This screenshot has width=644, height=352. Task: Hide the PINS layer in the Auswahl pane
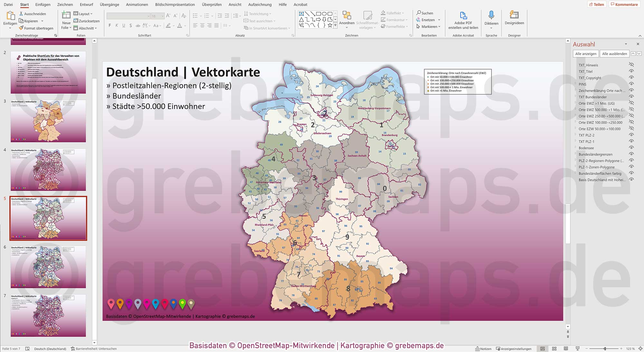click(x=632, y=84)
